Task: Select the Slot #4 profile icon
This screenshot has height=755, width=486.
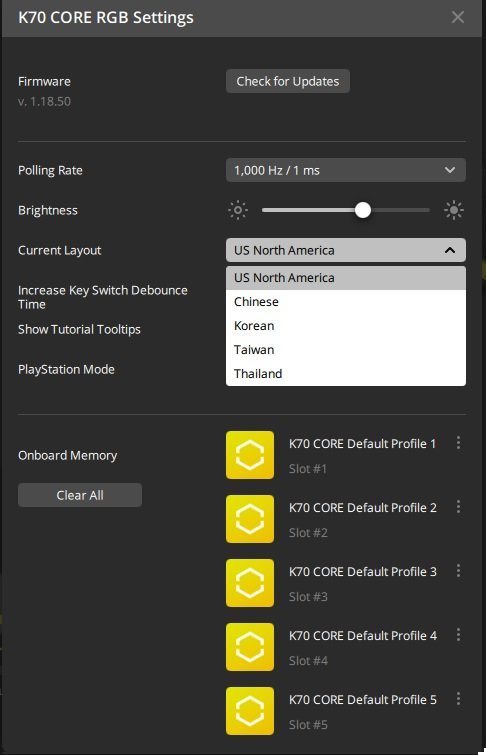Action: coord(250,647)
